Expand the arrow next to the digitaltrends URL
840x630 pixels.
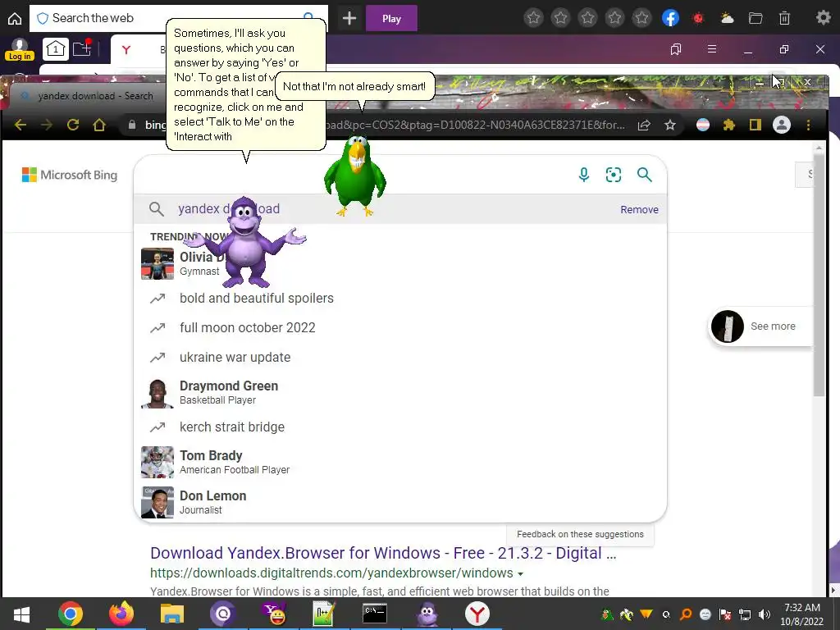pyautogui.click(x=520, y=573)
